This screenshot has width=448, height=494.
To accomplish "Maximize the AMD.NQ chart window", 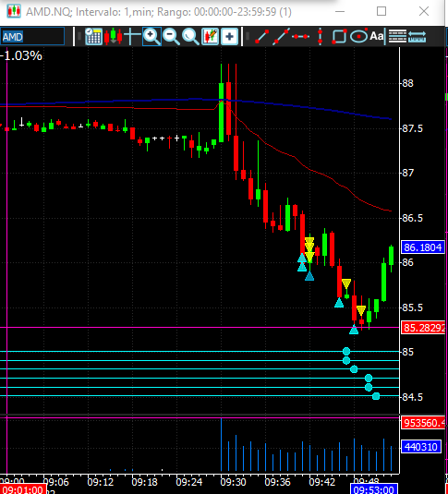I will pyautogui.click(x=381, y=12).
